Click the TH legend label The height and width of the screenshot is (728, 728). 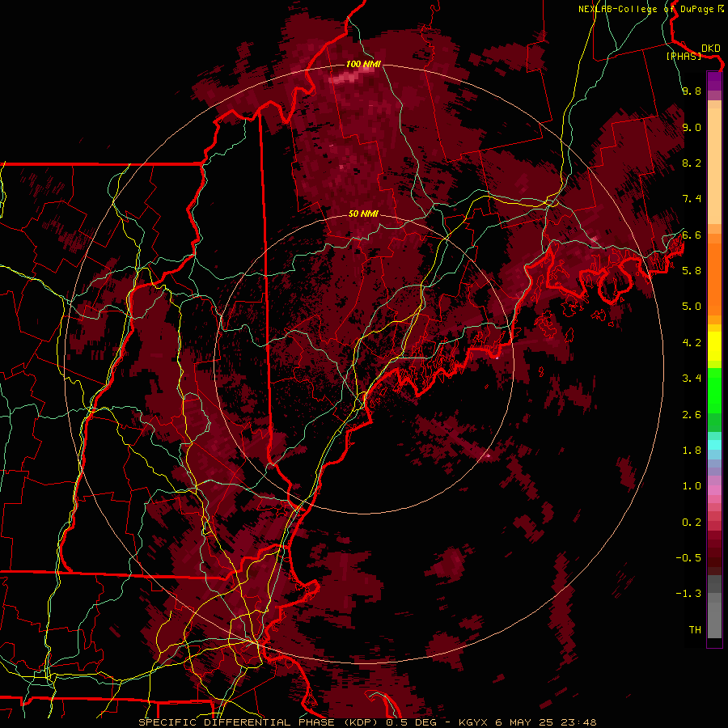[x=695, y=629]
